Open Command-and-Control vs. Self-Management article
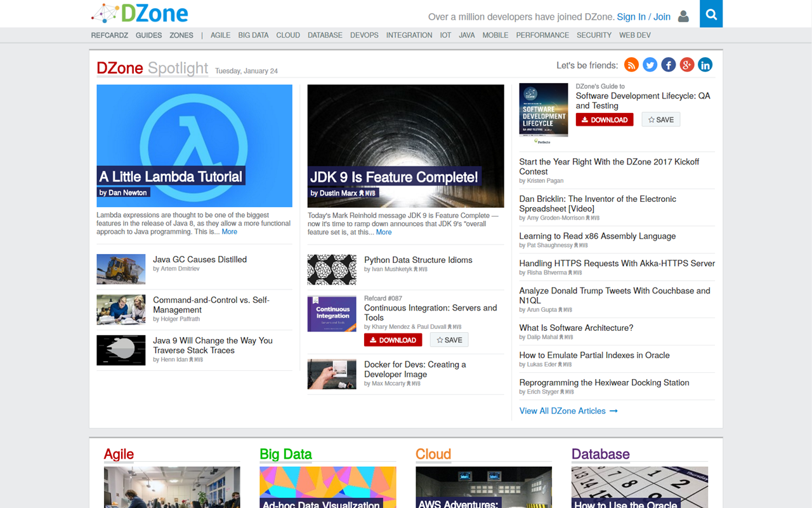 pos(211,305)
